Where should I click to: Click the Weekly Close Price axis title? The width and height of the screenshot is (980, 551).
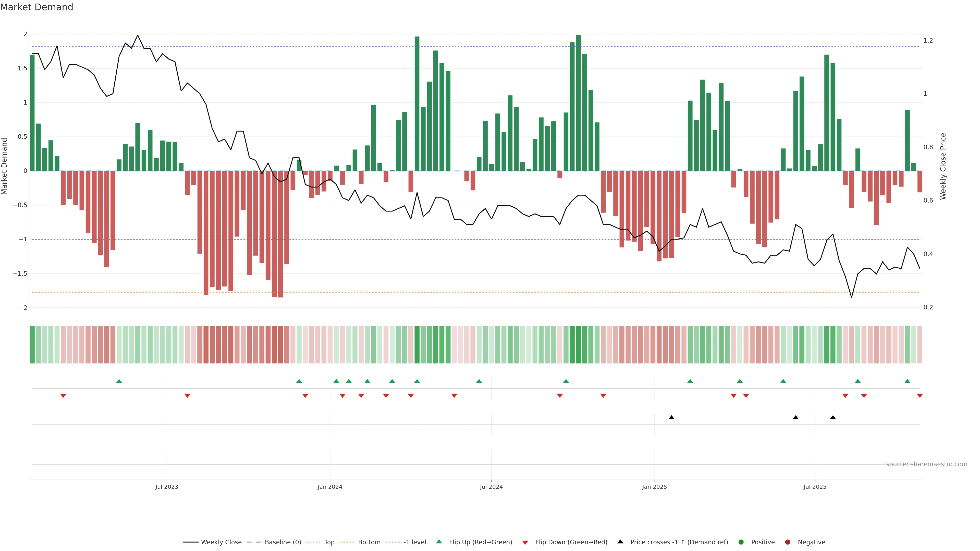943,166
